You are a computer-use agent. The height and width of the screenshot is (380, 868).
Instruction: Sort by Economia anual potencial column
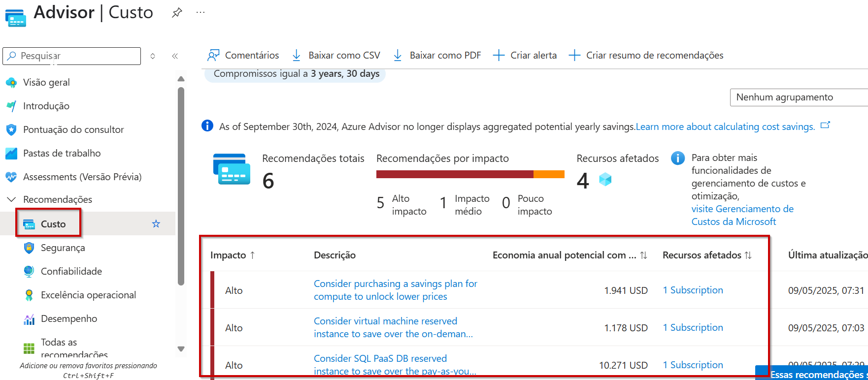570,255
